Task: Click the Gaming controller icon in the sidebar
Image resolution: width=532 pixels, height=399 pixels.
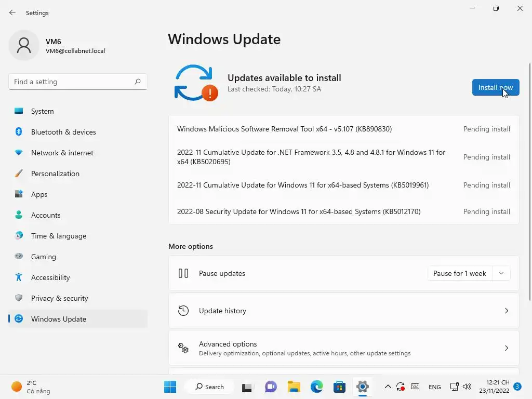Action: pyautogui.click(x=19, y=256)
